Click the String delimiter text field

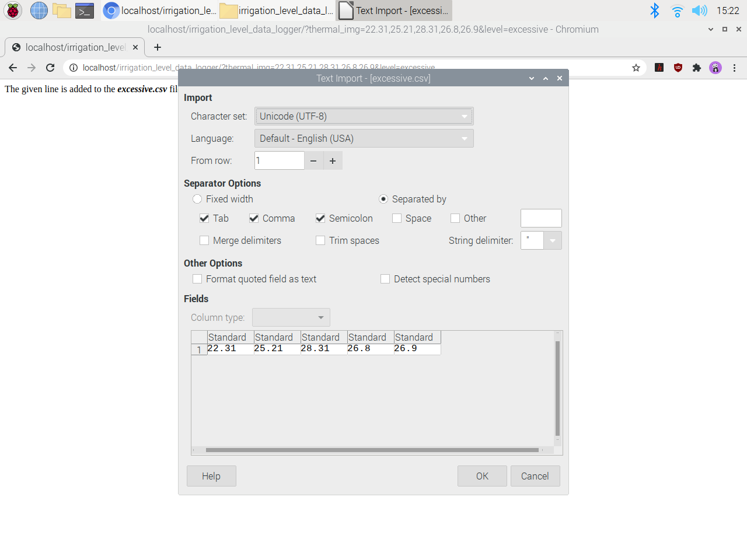[x=532, y=240]
